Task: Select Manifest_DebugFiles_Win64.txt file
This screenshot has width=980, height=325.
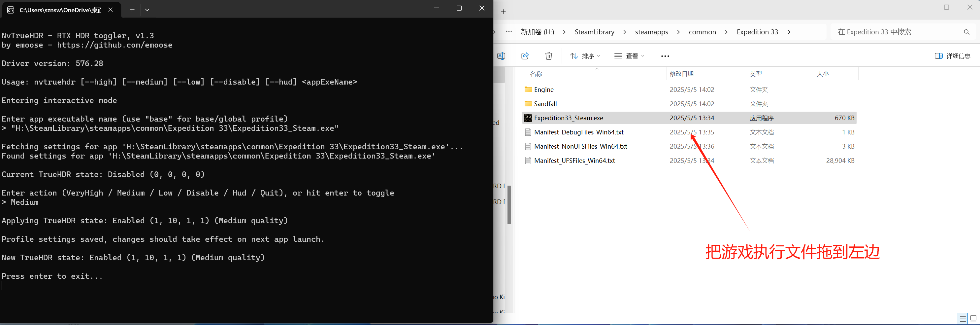Action: [689, 132]
